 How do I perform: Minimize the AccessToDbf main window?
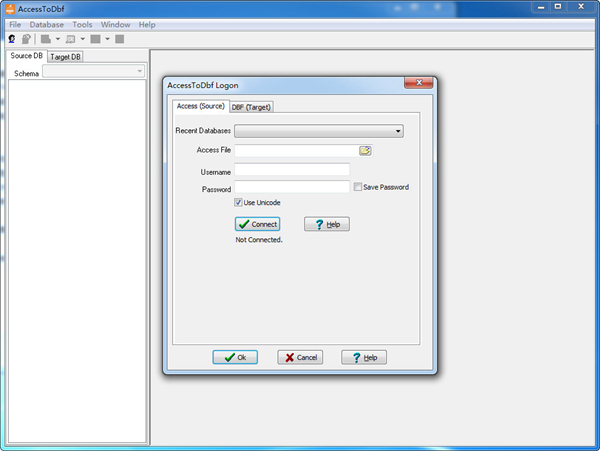pos(541,7)
